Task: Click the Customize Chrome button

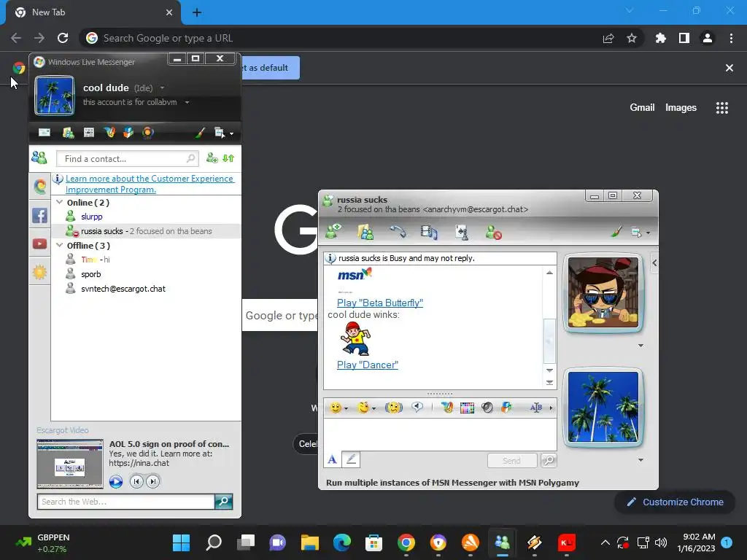Action: point(675,502)
